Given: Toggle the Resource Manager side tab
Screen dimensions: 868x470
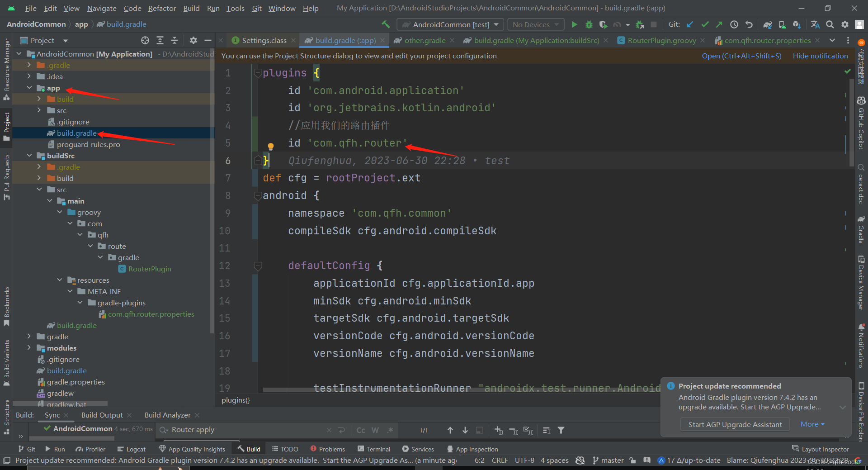Looking at the screenshot, I should (x=6, y=69).
